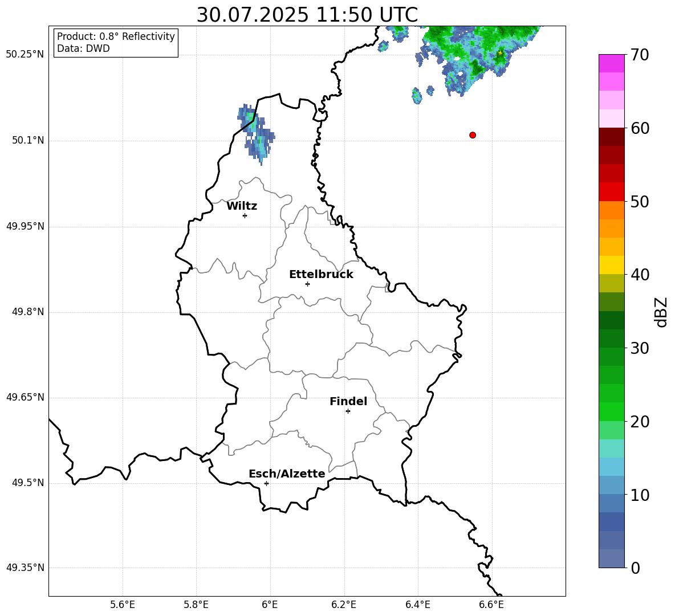Click the Ettelbruck city label

point(321,275)
